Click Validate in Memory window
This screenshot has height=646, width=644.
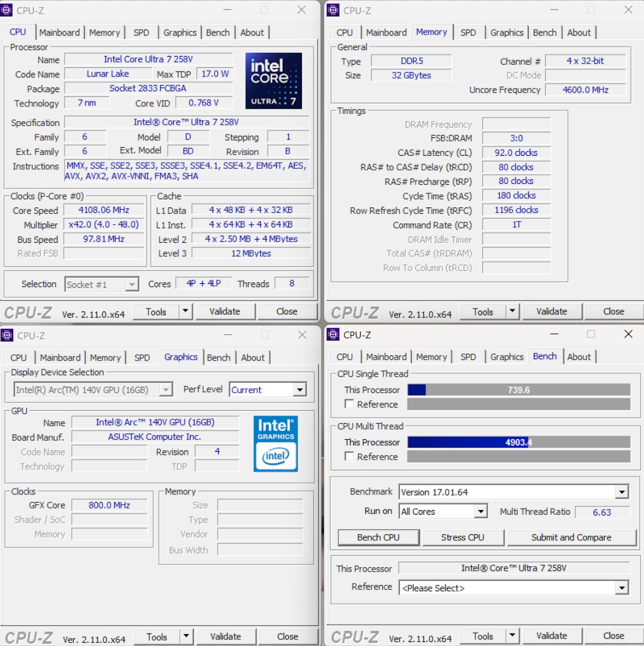(x=552, y=311)
